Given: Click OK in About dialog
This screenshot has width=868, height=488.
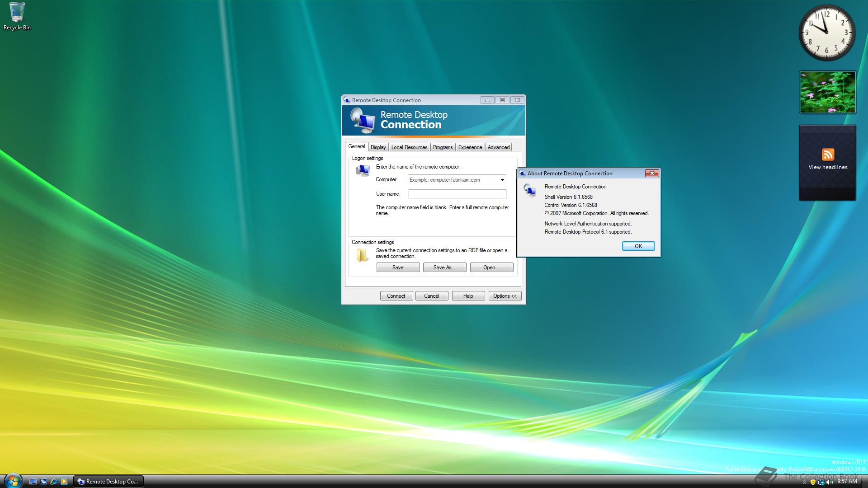Looking at the screenshot, I should coord(638,246).
